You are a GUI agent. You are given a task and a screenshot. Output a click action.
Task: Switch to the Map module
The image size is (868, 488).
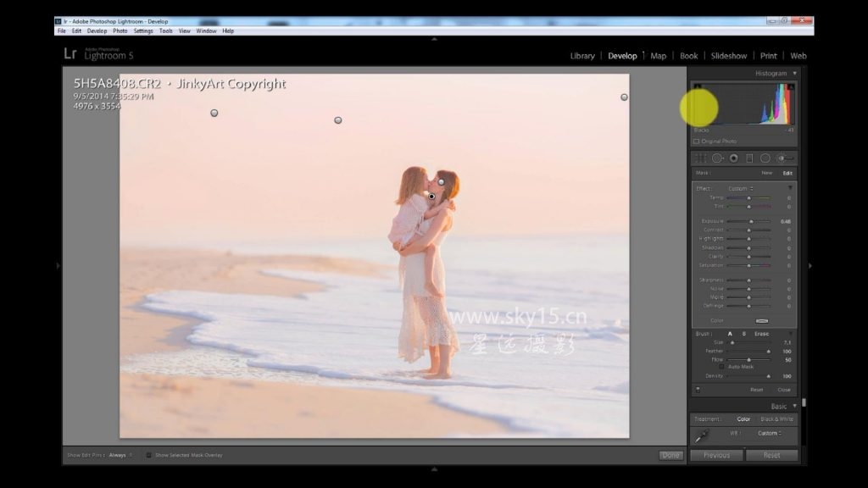[x=658, y=55]
